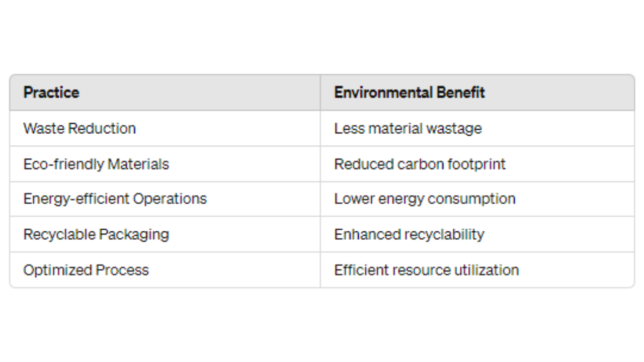Click the Optimized Process cell
This screenshot has height=362, width=644.
point(165,270)
